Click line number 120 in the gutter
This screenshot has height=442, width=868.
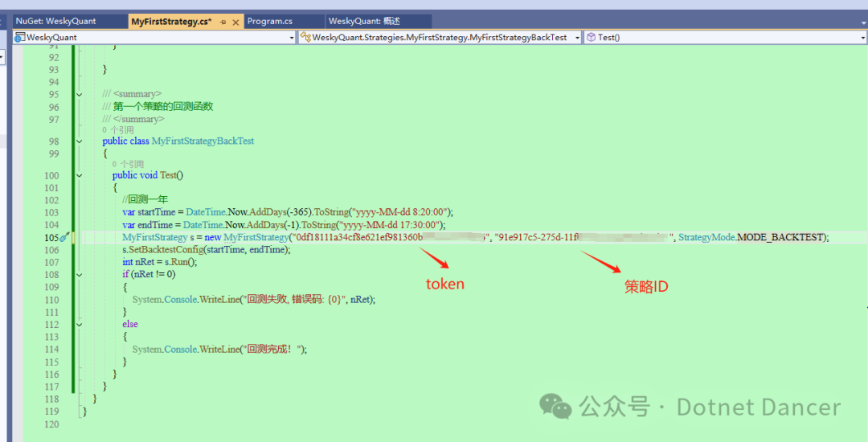pos(51,424)
